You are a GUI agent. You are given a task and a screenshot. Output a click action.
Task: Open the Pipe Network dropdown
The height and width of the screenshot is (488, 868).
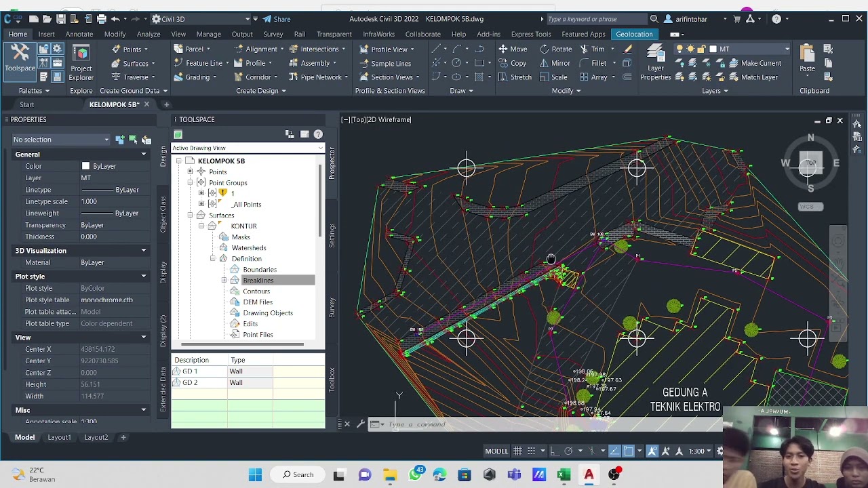click(x=319, y=77)
